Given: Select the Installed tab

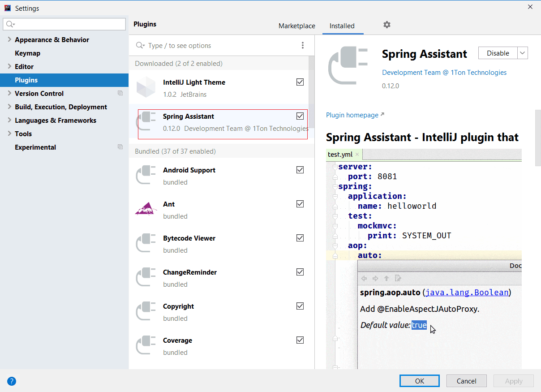Looking at the screenshot, I should [342, 26].
